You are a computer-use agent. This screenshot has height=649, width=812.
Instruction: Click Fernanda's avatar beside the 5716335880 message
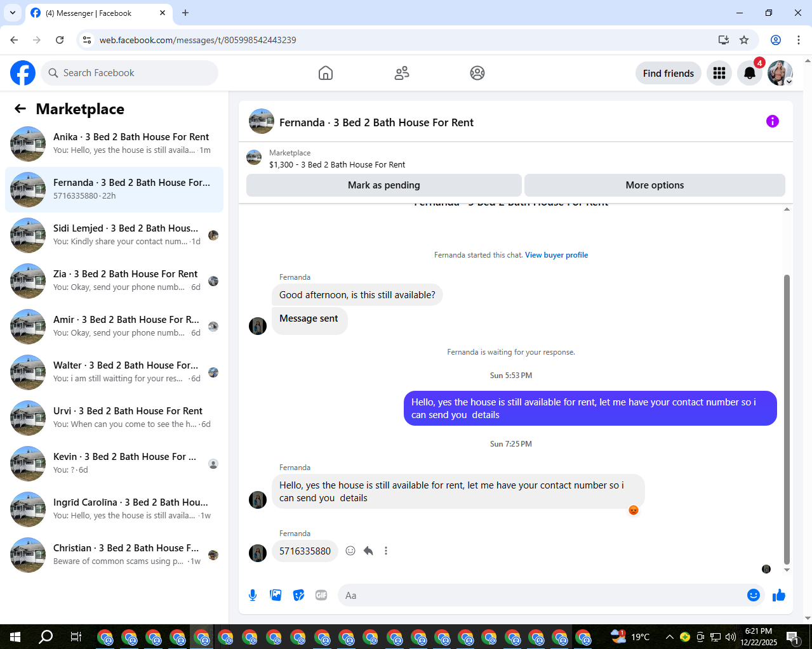(x=258, y=553)
